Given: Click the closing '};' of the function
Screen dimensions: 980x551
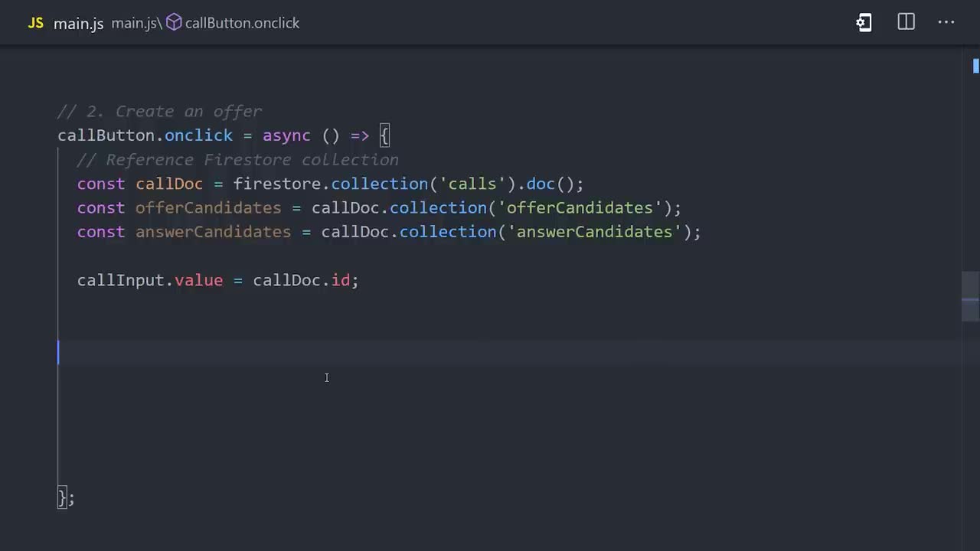Looking at the screenshot, I should click(66, 497).
